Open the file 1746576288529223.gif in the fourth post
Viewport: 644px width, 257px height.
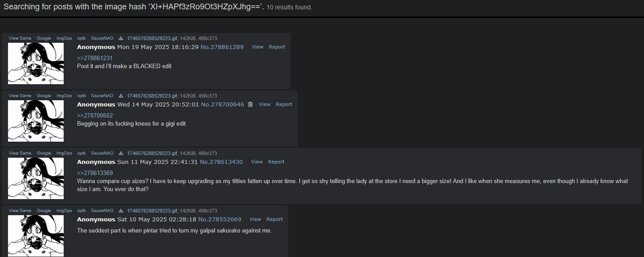[152, 211]
